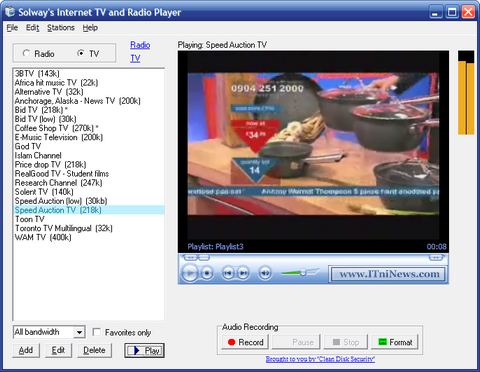480x372 pixels.
Task: Click the Delete station button
Action: 95,350
